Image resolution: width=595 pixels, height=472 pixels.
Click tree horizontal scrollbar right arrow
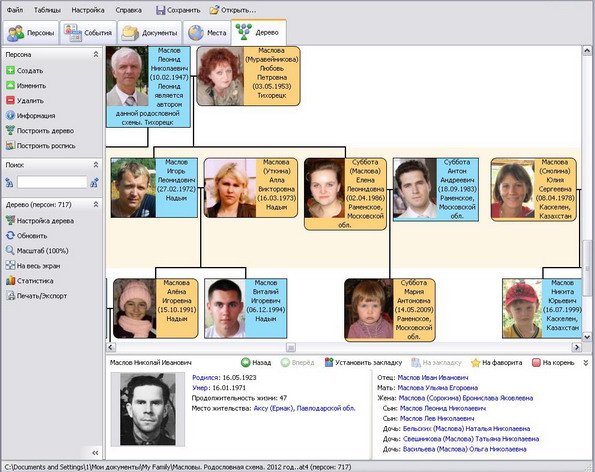click(x=576, y=347)
